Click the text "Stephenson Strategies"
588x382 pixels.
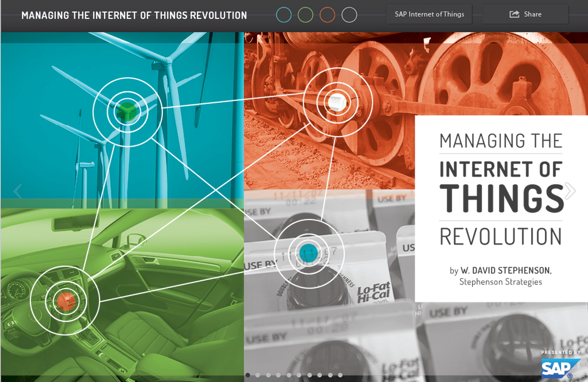pyautogui.click(x=500, y=282)
